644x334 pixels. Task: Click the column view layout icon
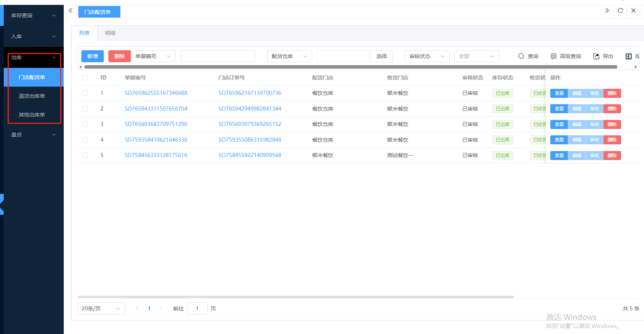[x=629, y=56]
